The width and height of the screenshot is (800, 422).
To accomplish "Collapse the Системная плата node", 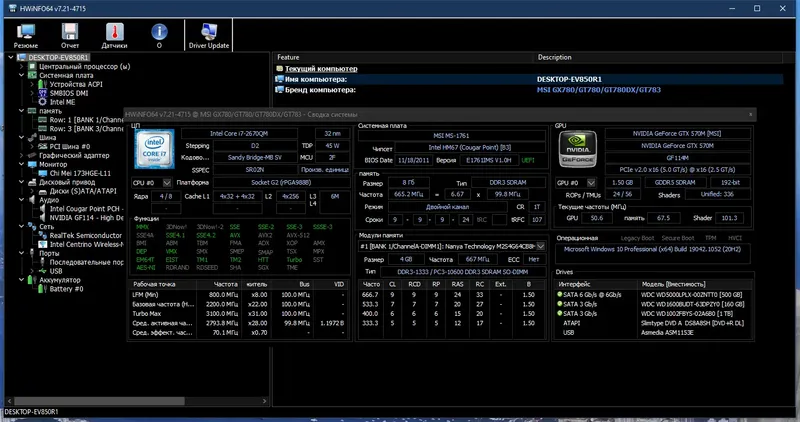I will [x=21, y=75].
